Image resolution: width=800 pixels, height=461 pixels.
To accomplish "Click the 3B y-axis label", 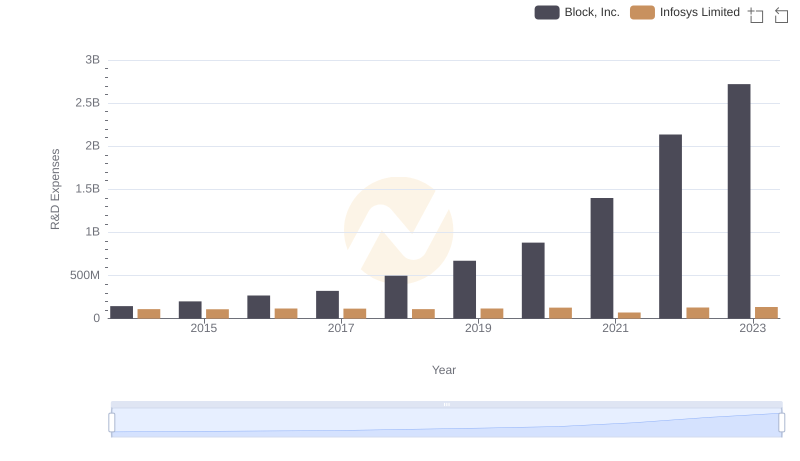I will (92, 60).
